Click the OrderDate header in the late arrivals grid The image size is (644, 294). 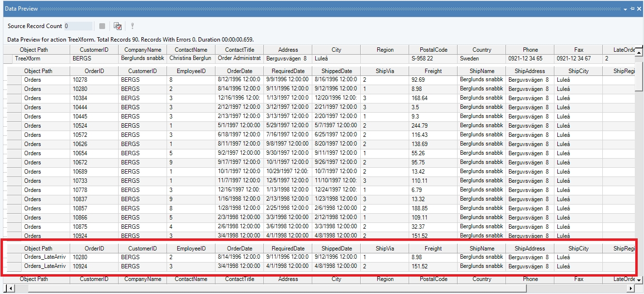pyautogui.click(x=239, y=249)
